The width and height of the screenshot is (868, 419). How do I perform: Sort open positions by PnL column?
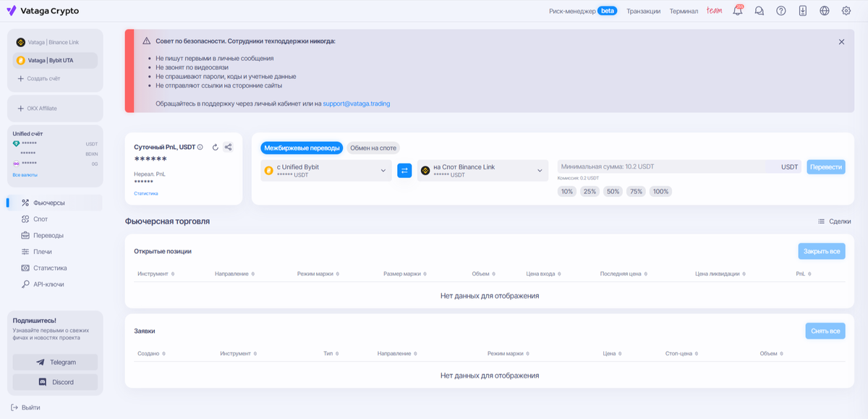click(805, 274)
